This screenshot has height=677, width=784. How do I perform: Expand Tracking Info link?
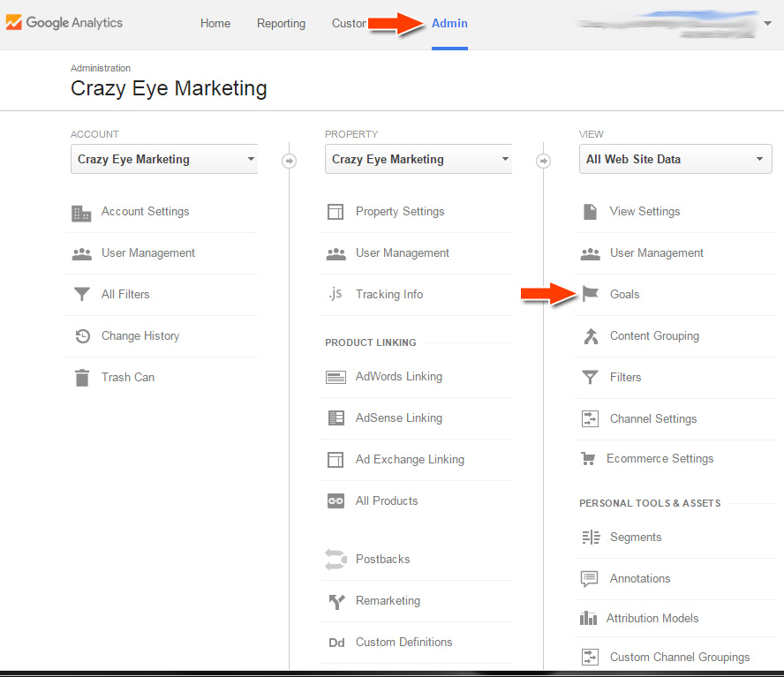(389, 294)
